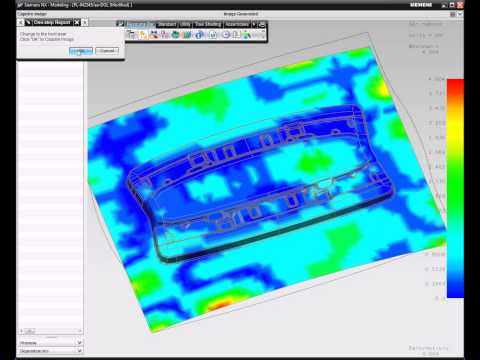Click the green round icon in toolbar

tap(176, 35)
